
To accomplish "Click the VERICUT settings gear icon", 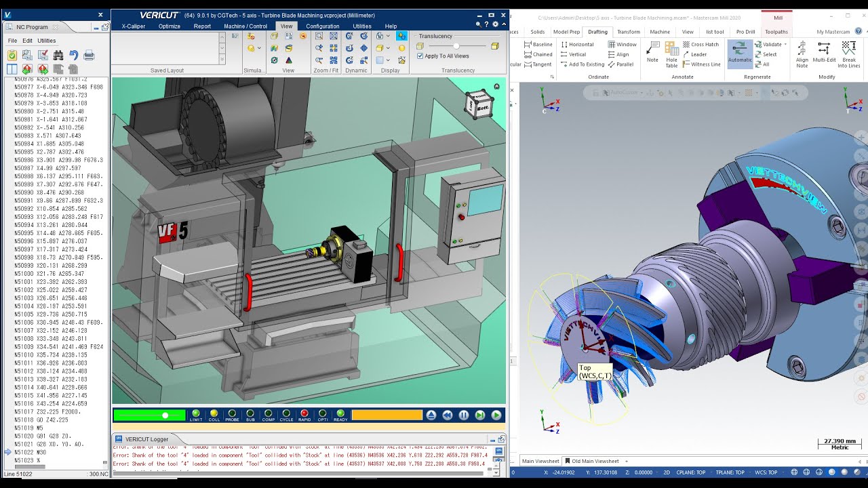I will (x=495, y=24).
